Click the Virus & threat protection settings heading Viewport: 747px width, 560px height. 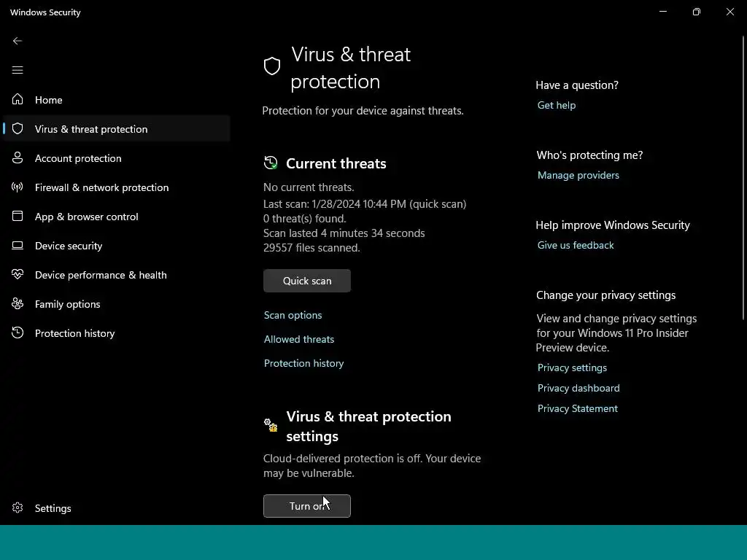(368, 426)
